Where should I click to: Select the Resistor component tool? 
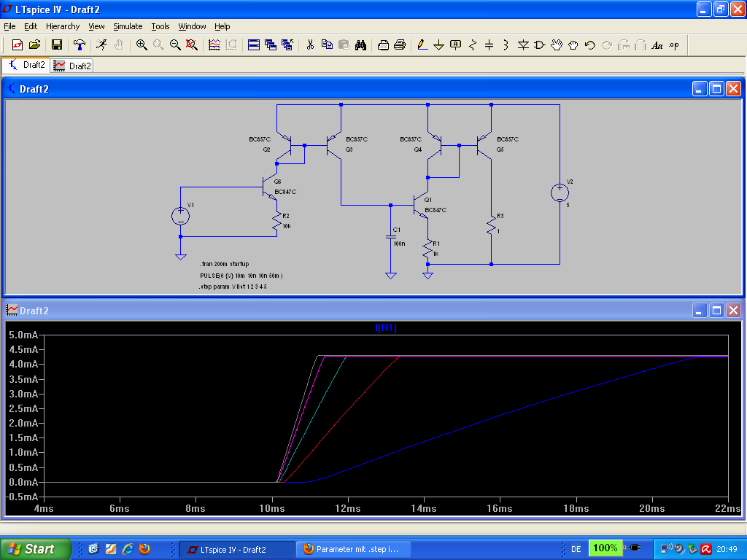tap(473, 45)
